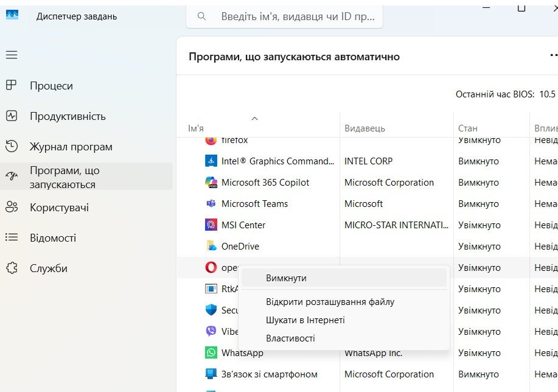Click the Task Manager app icon in title bar

(x=12, y=15)
